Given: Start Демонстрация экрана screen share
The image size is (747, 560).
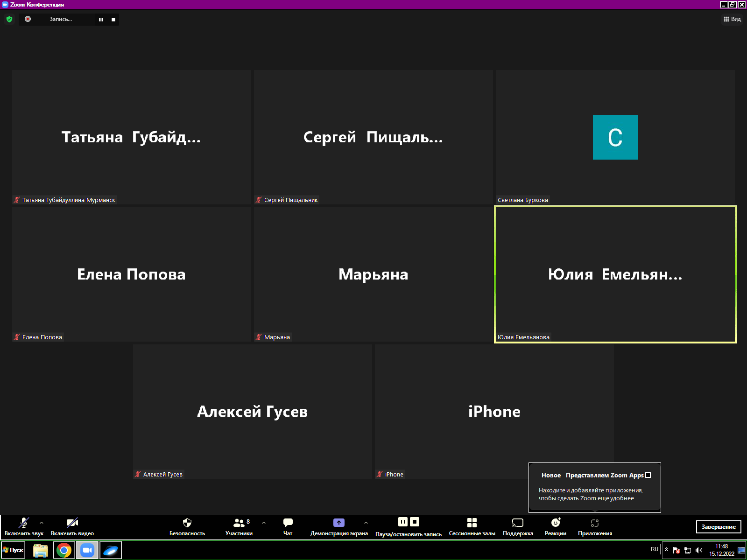Looking at the screenshot, I should point(339,526).
